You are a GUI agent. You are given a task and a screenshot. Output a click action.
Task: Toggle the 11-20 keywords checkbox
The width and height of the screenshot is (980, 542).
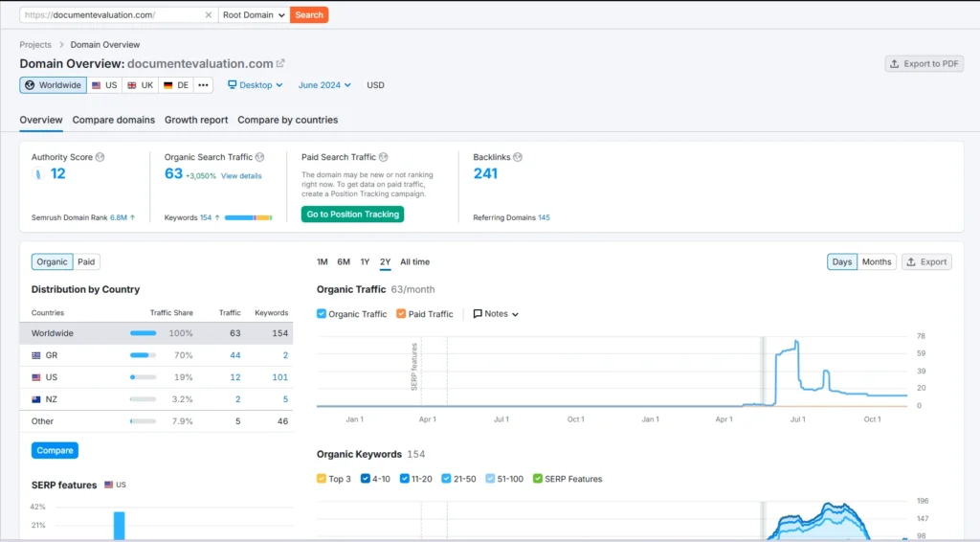[405, 479]
